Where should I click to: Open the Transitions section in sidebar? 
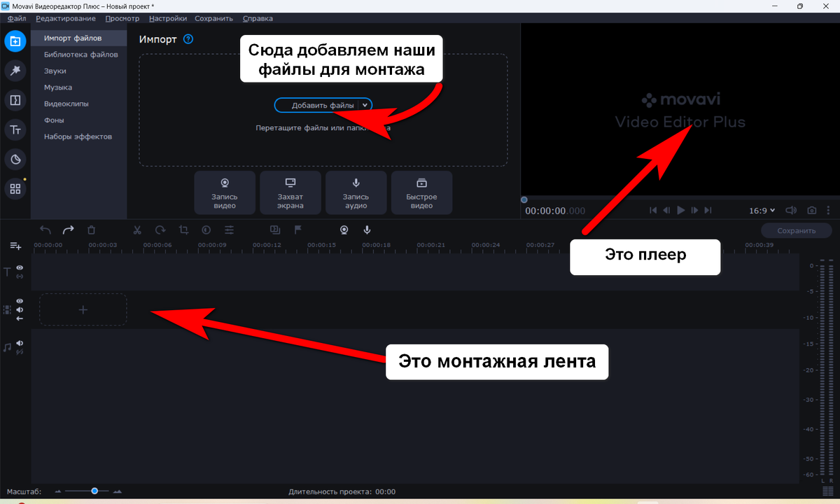tap(15, 100)
